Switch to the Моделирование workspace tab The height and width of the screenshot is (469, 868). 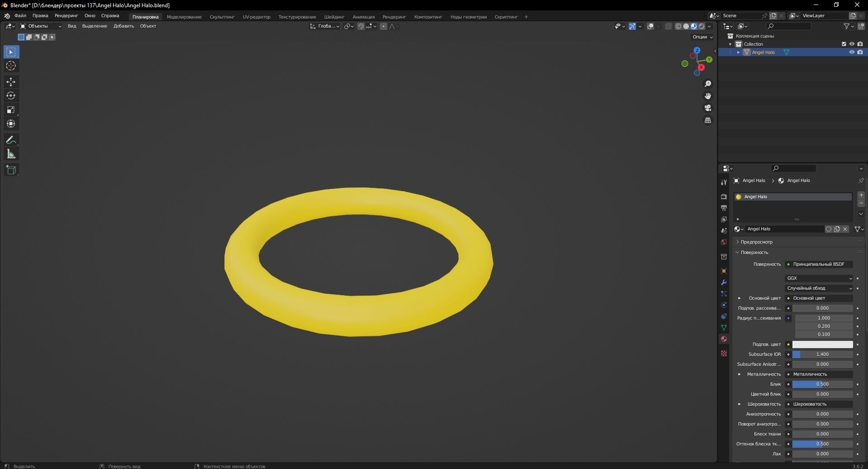(x=184, y=17)
